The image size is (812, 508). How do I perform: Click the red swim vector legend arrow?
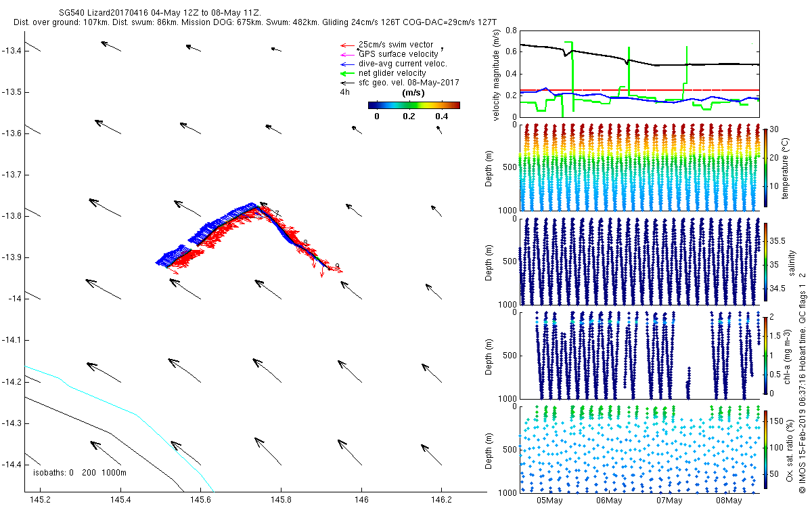pos(348,45)
